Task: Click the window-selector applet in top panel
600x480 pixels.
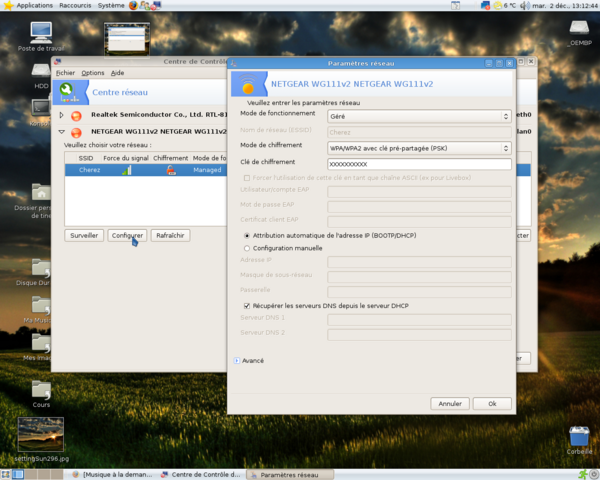Action: point(455,5)
